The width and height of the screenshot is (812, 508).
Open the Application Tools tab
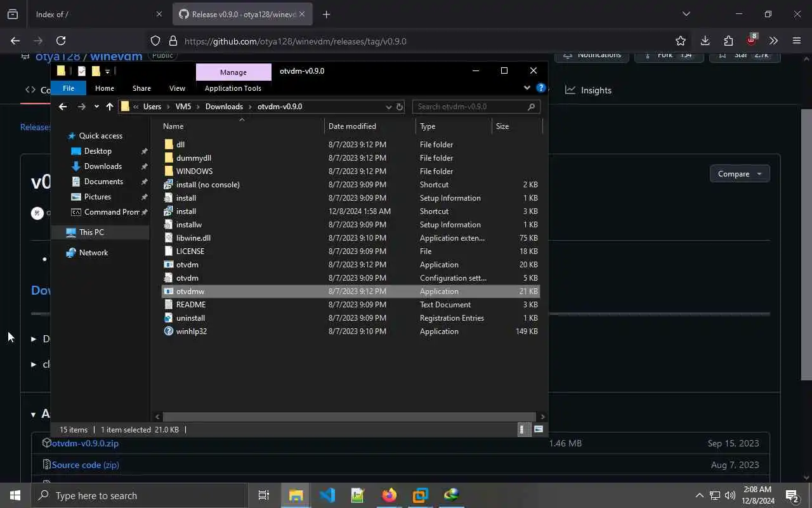pos(233,88)
